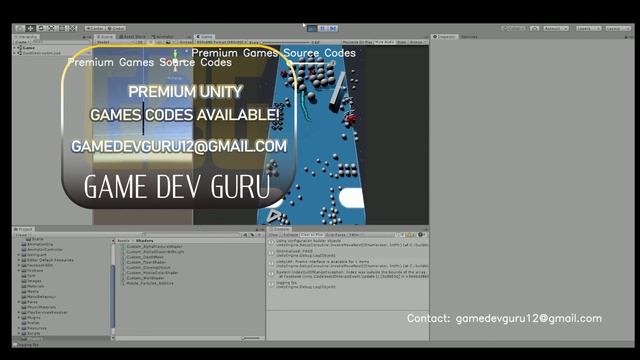This screenshot has width=640, height=360.
Task: Open the Gizmos dropdown in Game view
Action: point(417,42)
